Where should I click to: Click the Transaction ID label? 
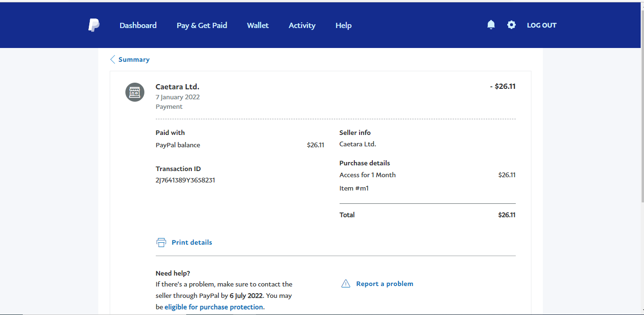pos(178,169)
